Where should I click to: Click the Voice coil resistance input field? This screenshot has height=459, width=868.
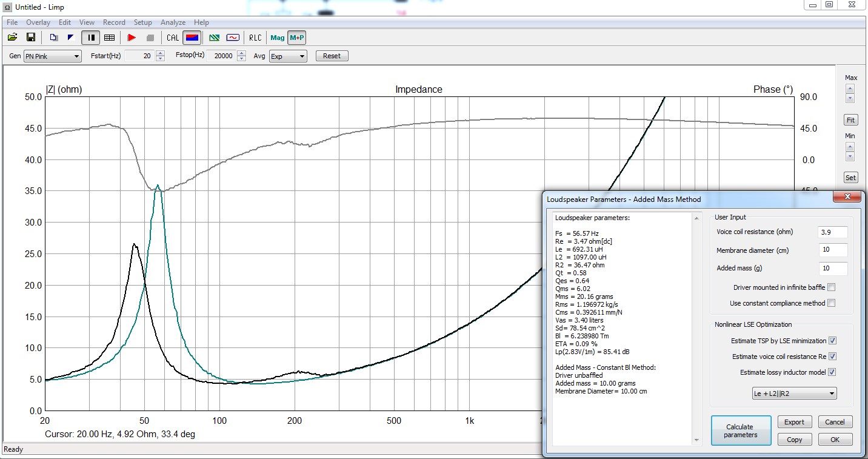[x=833, y=232]
